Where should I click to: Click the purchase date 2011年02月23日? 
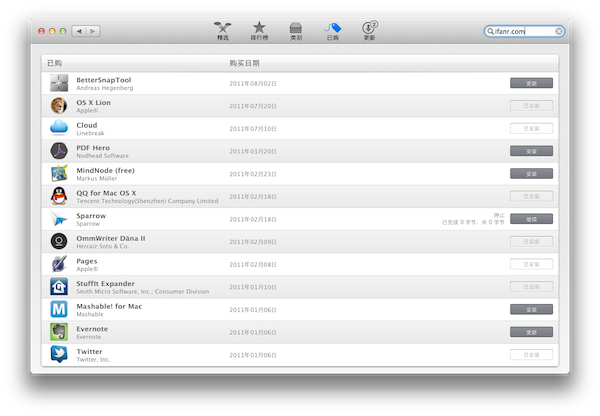point(253,174)
